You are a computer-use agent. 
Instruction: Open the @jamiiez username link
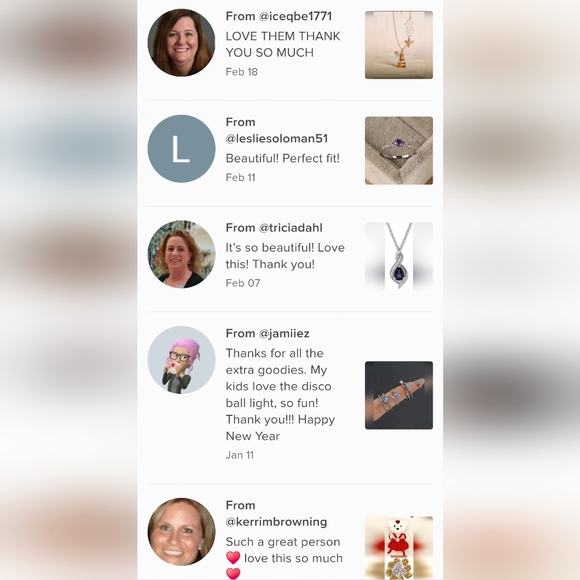[284, 334]
